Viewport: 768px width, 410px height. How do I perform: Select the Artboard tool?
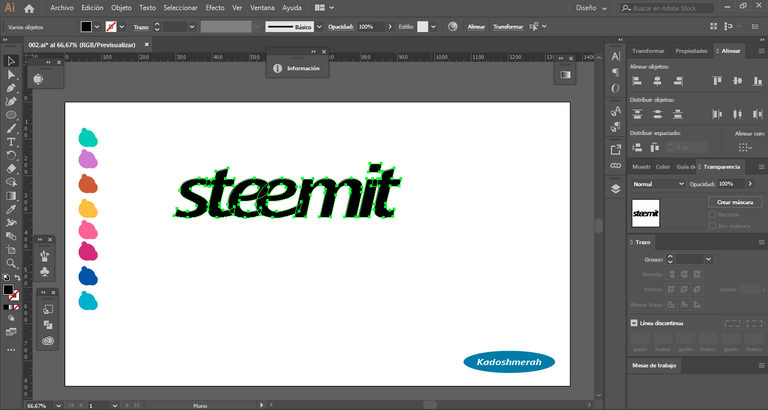click(x=11, y=250)
